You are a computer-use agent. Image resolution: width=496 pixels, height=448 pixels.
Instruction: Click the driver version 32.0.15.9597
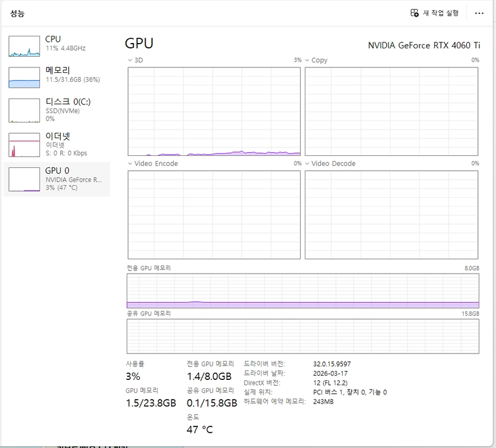point(332,364)
